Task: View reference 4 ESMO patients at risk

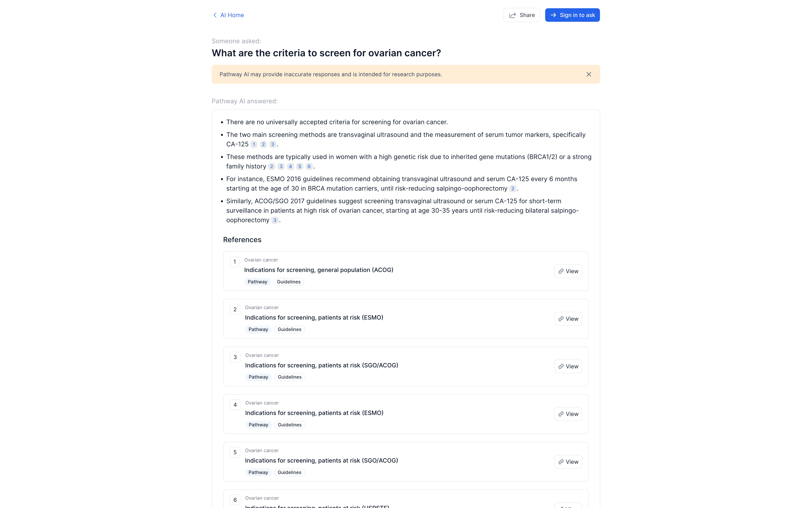Action: pos(568,414)
